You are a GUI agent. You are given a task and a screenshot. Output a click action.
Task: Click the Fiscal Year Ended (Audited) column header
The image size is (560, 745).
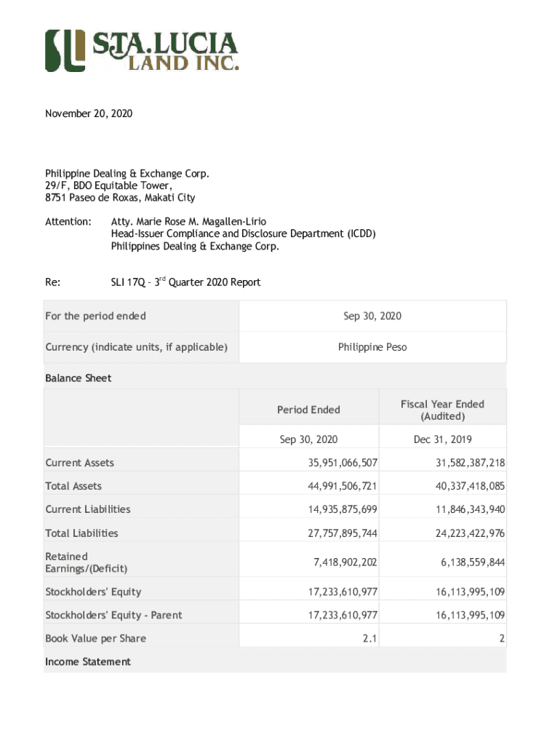442,410
